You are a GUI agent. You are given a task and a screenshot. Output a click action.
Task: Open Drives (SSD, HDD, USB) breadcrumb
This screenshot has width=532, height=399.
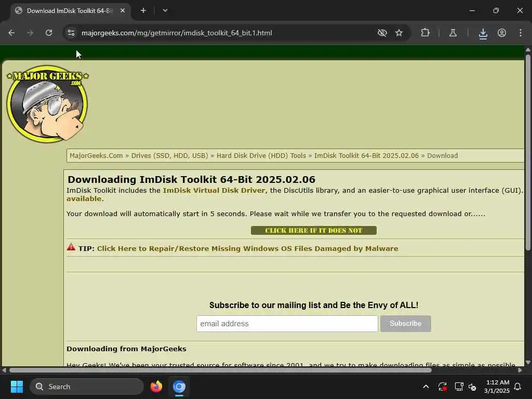pyautogui.click(x=170, y=156)
